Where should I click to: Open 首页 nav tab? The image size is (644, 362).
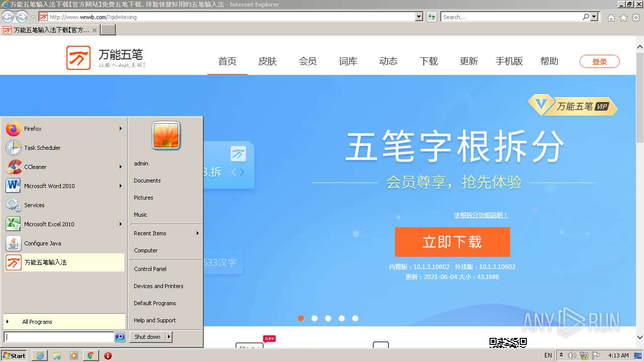(x=227, y=61)
